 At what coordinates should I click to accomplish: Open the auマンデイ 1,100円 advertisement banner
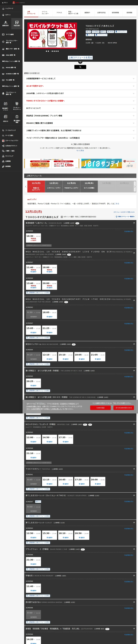point(51,163)
